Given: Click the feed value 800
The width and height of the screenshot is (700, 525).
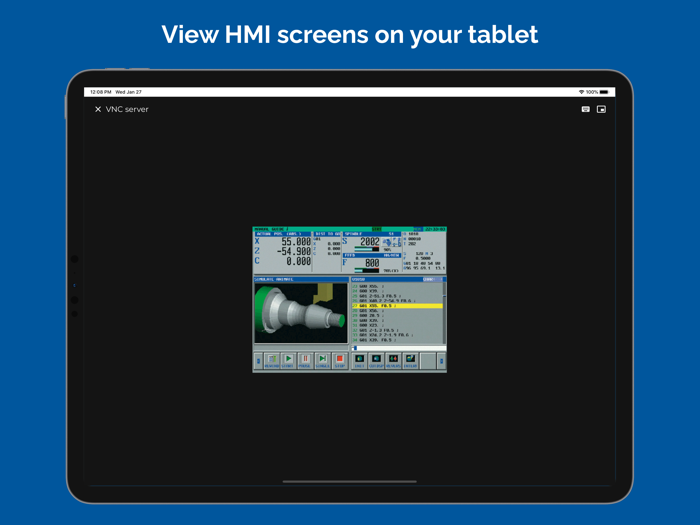Looking at the screenshot, I should pos(372,263).
